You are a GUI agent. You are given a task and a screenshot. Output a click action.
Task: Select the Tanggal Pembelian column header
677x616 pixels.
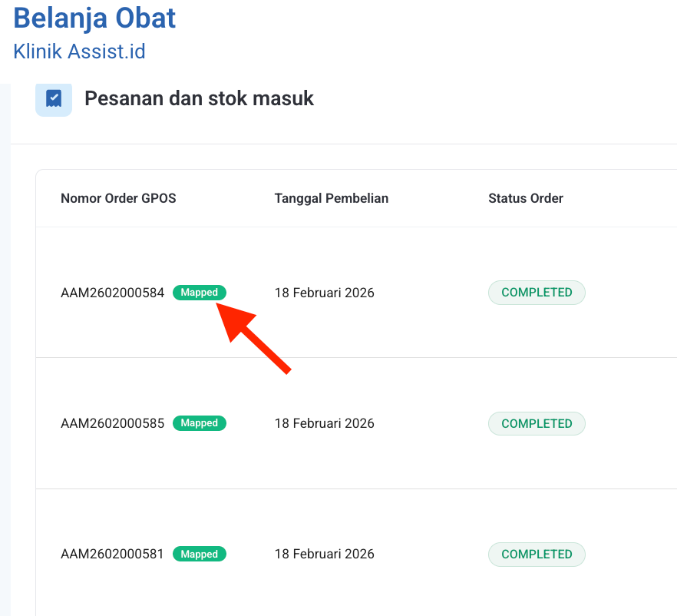point(332,198)
